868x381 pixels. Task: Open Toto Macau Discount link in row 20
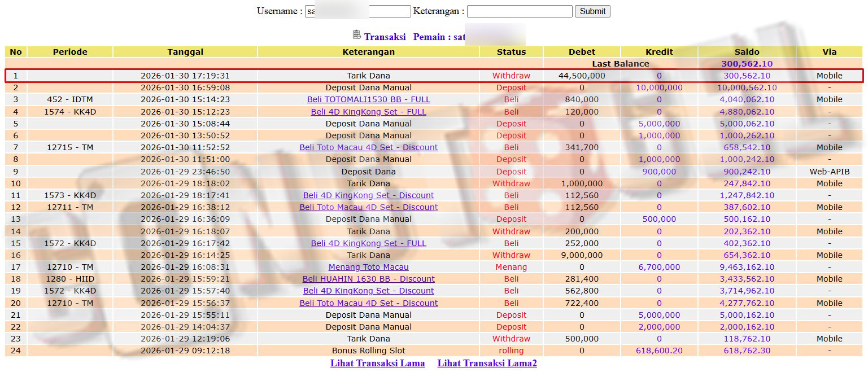click(x=368, y=303)
